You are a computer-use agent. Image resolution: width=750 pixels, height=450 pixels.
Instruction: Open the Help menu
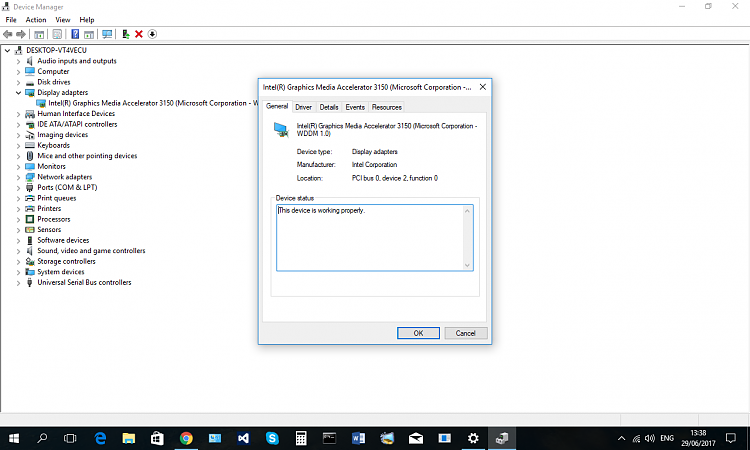[87, 20]
